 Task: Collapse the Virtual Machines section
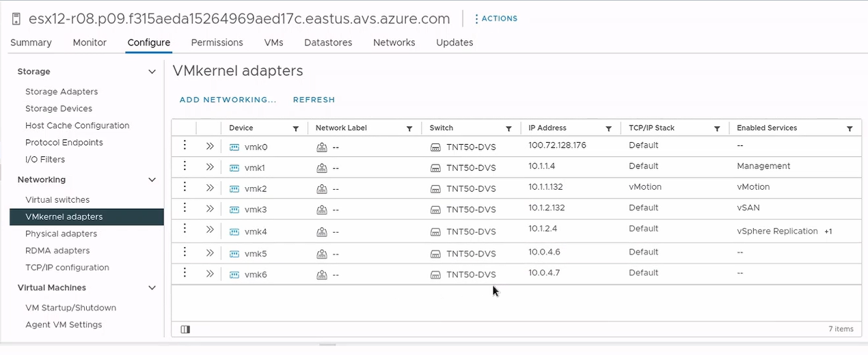152,288
